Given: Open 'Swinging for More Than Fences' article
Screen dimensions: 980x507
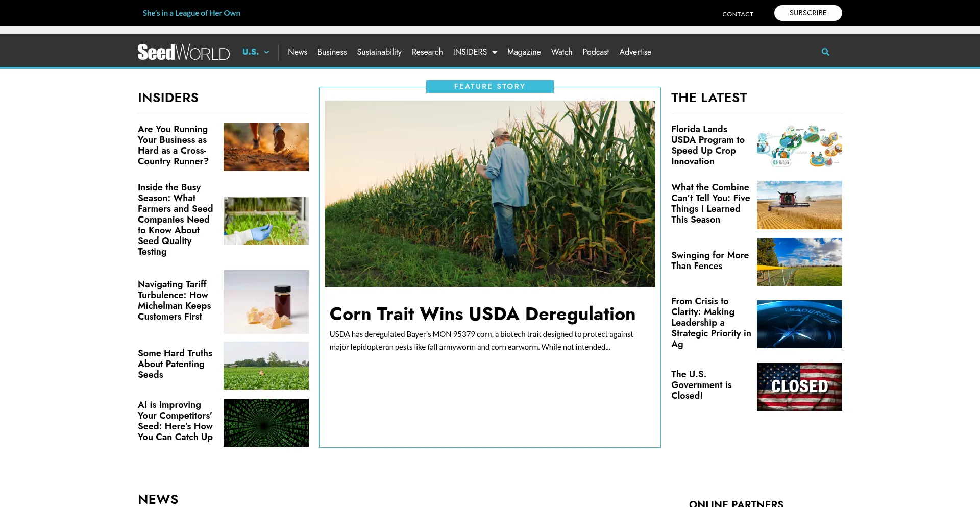Looking at the screenshot, I should click(x=709, y=260).
